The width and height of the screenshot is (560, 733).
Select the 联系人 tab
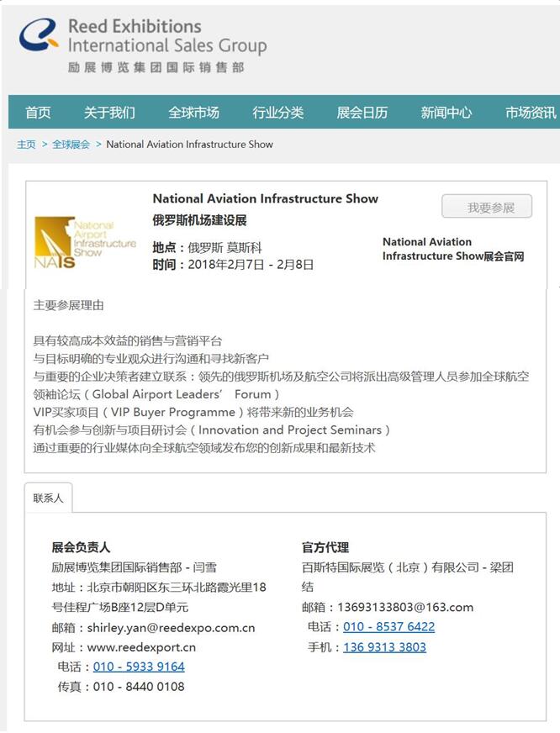click(48, 498)
